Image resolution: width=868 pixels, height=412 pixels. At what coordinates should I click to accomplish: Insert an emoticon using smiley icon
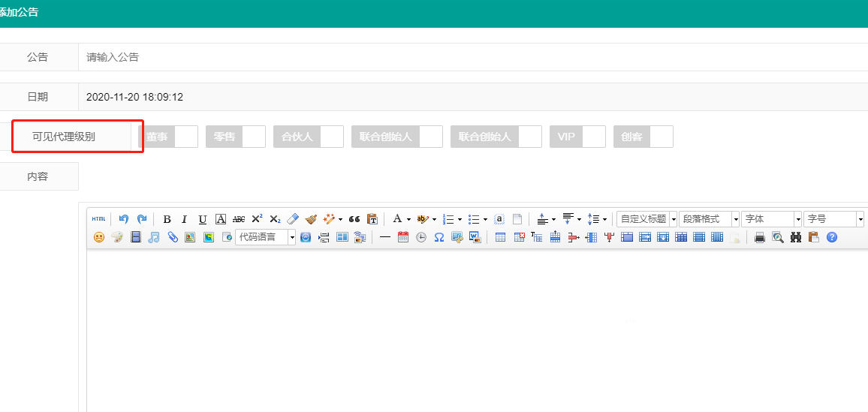pyautogui.click(x=98, y=237)
